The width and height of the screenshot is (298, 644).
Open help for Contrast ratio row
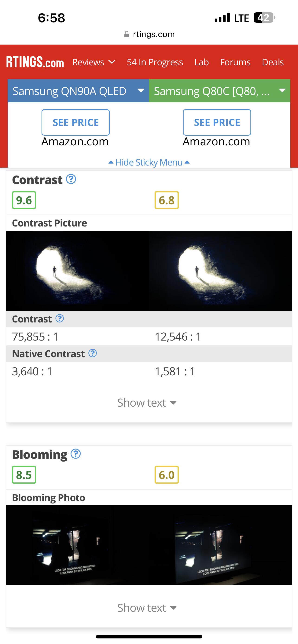(60, 319)
